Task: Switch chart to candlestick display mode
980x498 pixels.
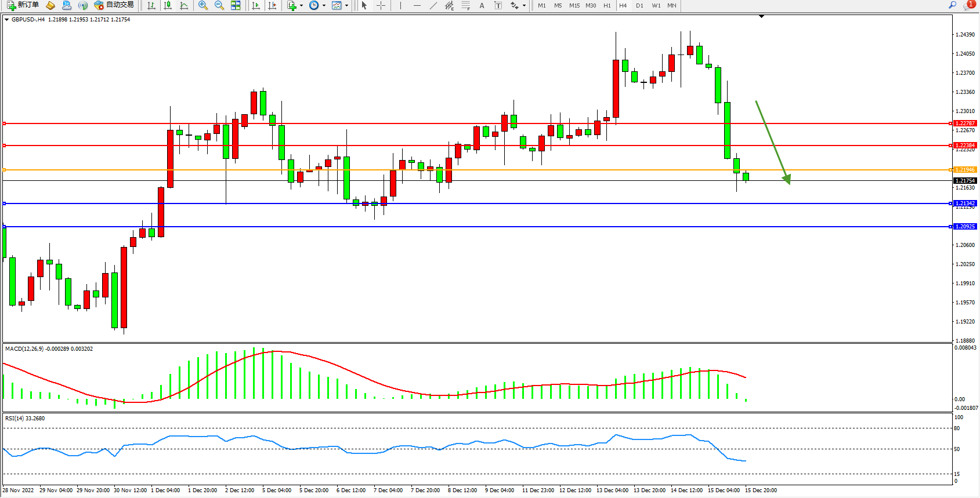Action: coord(168,5)
